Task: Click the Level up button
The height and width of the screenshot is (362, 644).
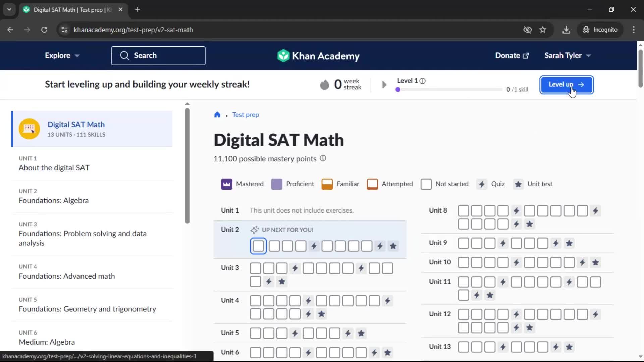Action: [x=567, y=85]
